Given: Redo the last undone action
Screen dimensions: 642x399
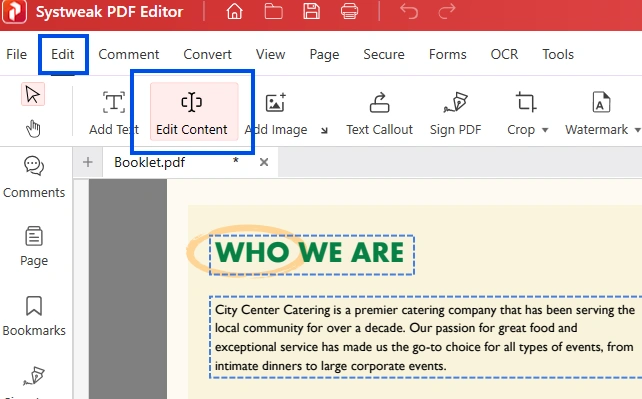Looking at the screenshot, I should point(447,11).
